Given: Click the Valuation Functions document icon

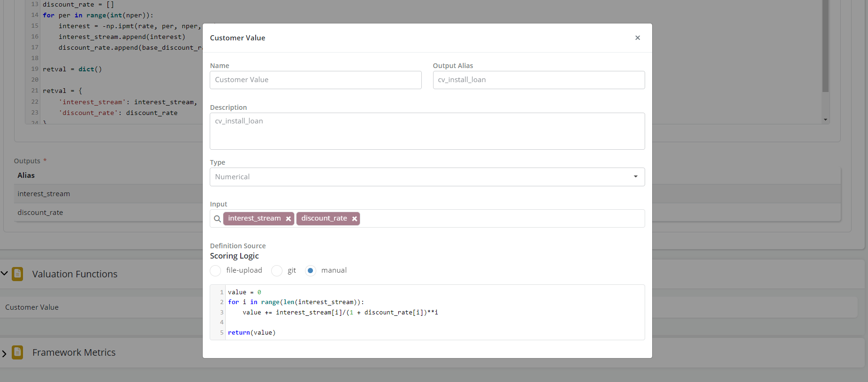Looking at the screenshot, I should tap(17, 274).
